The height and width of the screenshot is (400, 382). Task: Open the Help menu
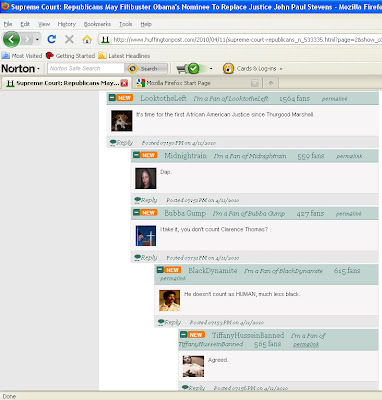[x=146, y=24]
